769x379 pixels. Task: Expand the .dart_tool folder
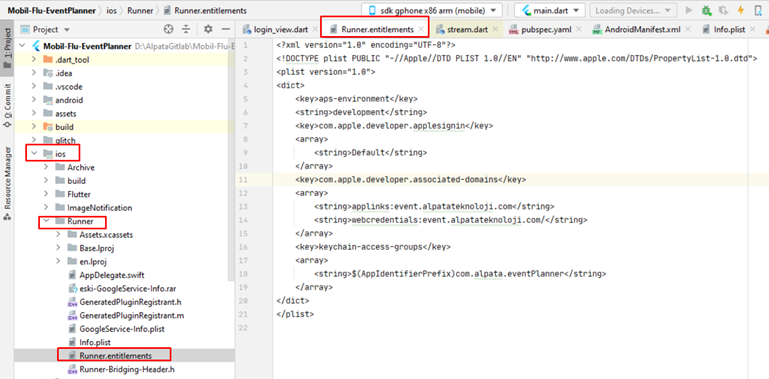[x=34, y=60]
